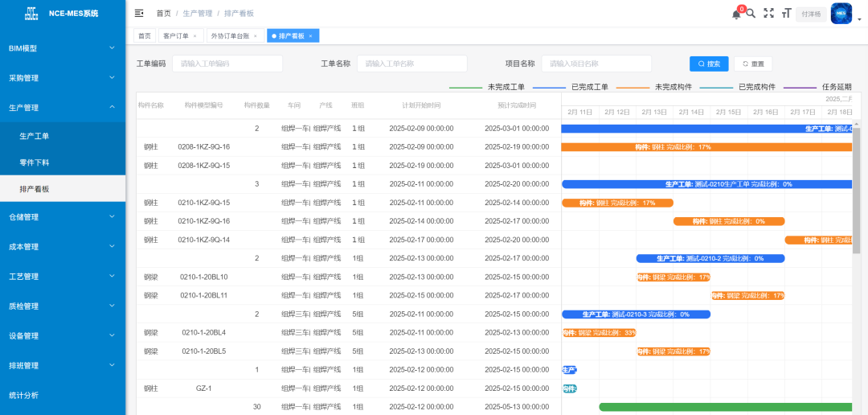
Task: Open 零件下料 submenu item
Action: click(63, 162)
